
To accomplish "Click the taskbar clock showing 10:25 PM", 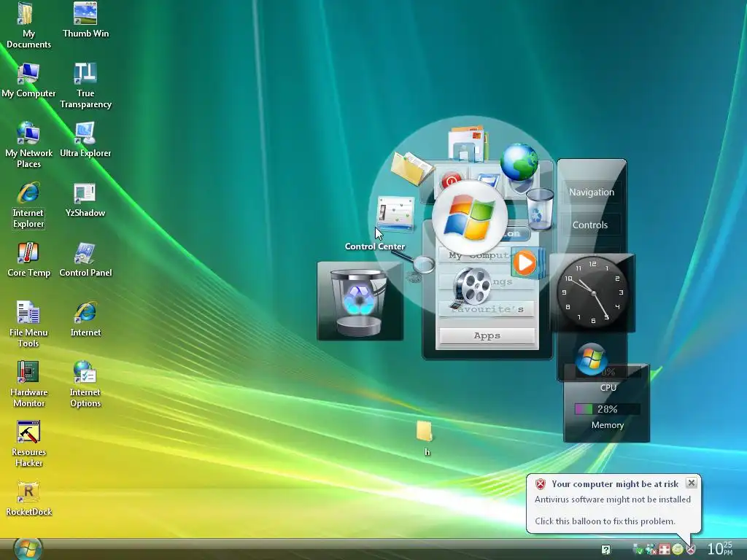I will 720,548.
